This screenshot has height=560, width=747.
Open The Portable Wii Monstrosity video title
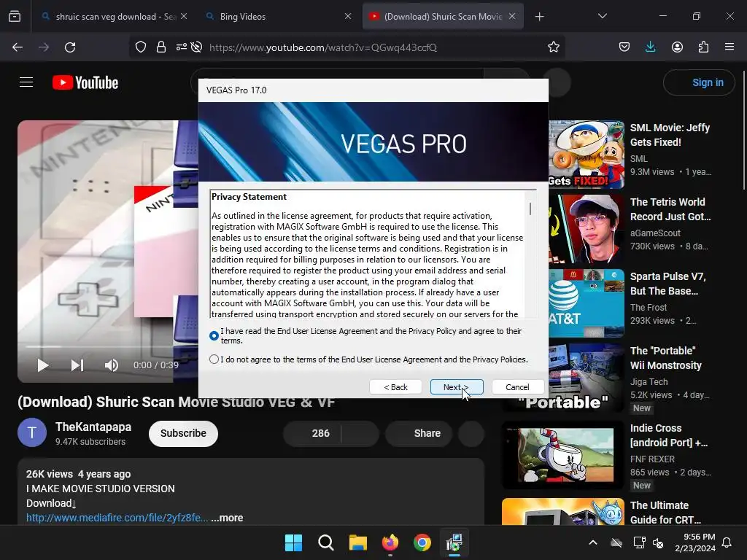tap(665, 358)
